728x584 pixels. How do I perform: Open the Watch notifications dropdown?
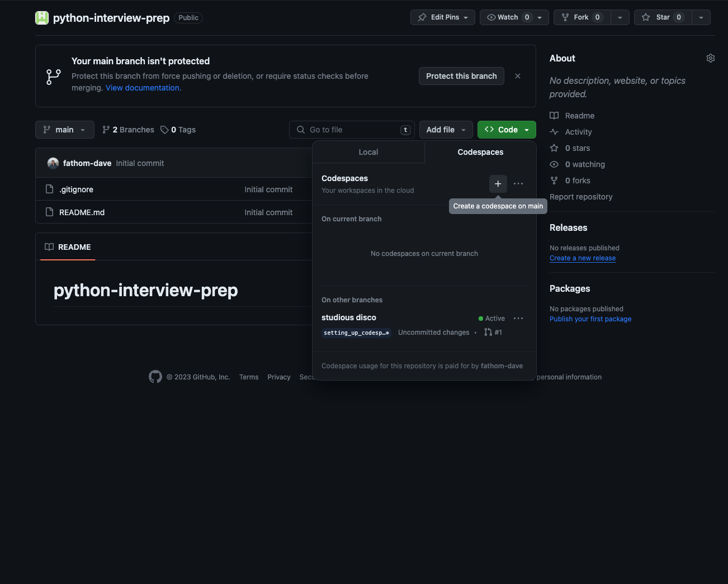[514, 17]
